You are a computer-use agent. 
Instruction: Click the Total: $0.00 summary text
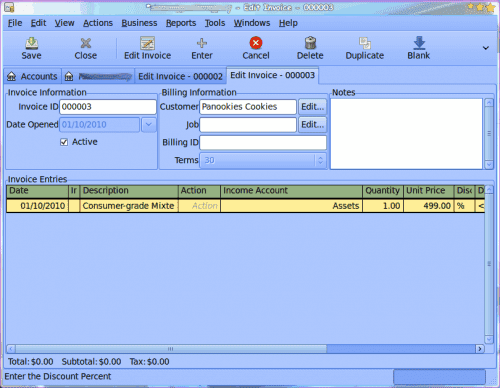point(31,362)
